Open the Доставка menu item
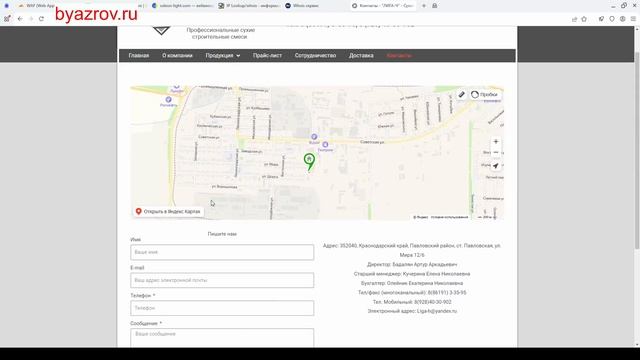This screenshot has height=360, width=640. coord(361,56)
